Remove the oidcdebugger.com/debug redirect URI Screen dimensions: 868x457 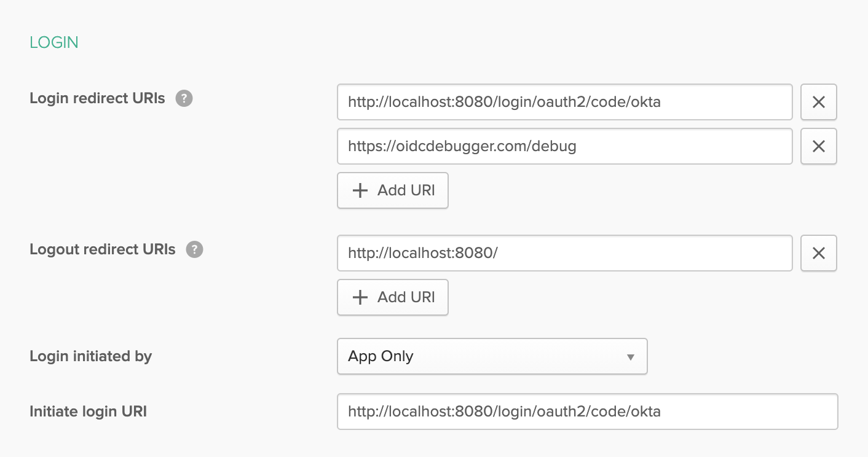tap(818, 146)
